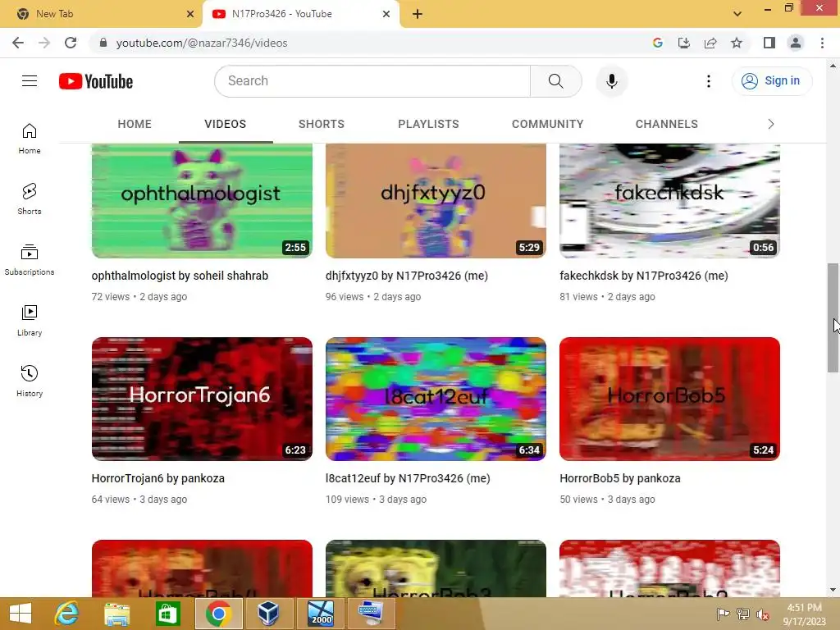840x630 pixels.
Task: Open Chrome three-dot menu
Action: click(x=822, y=43)
